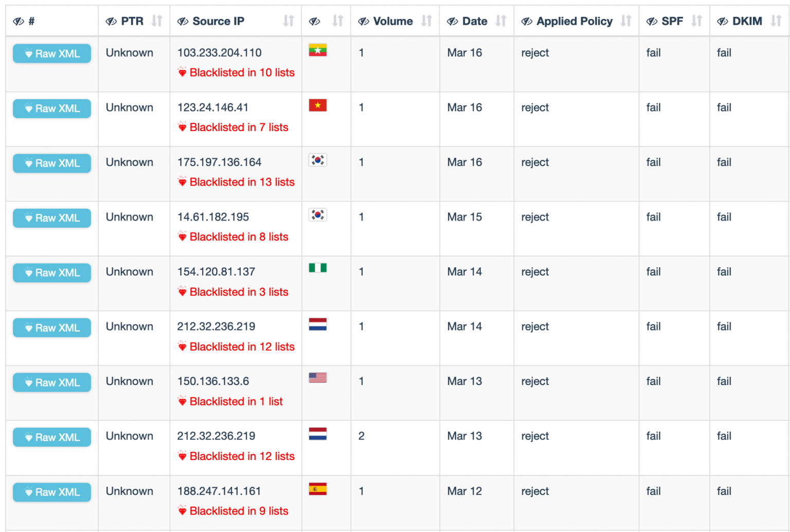Click the South Korea flag on the Mar 15 row
The width and height of the screenshot is (790, 532).
(x=317, y=215)
